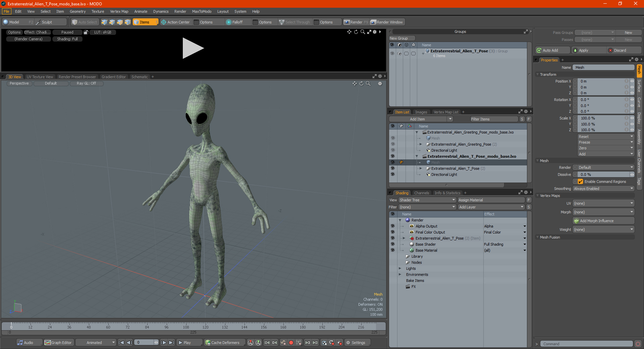Screen dimensions: 644x349
Task: Switch to Sculpt mode
Action: point(51,22)
